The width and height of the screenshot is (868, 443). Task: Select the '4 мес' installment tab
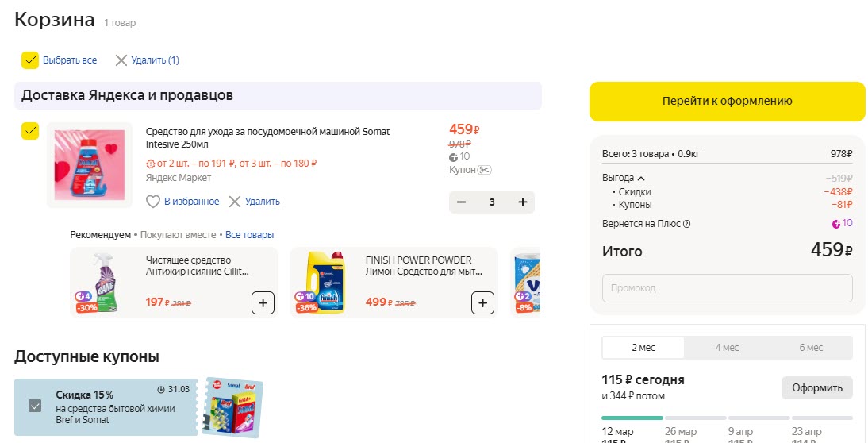[727, 348]
